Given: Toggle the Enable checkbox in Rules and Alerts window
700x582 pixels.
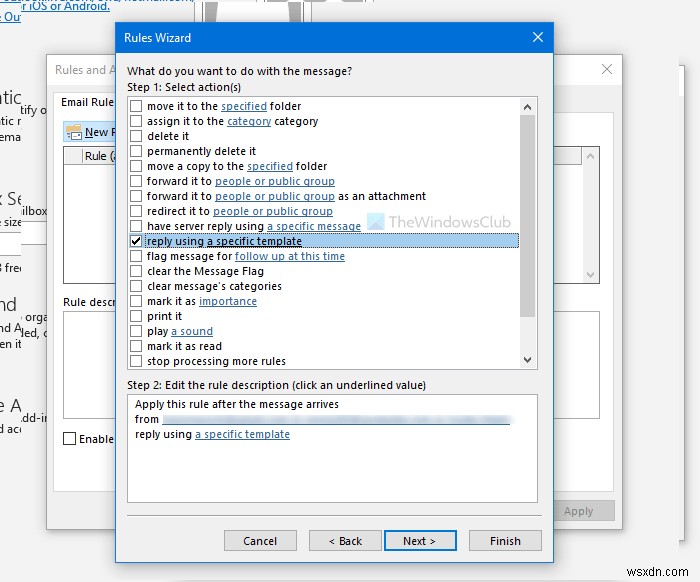Looking at the screenshot, I should click(69, 439).
